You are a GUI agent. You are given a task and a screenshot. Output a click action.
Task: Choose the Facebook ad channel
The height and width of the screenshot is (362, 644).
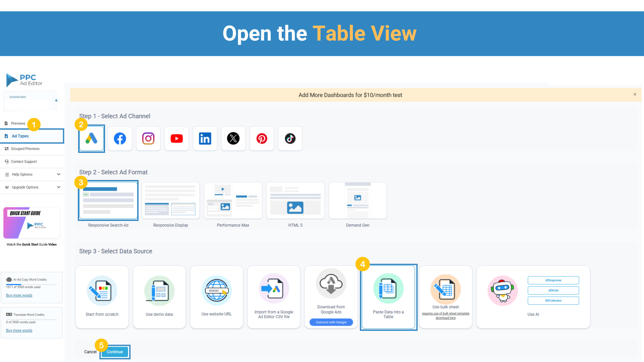120,138
